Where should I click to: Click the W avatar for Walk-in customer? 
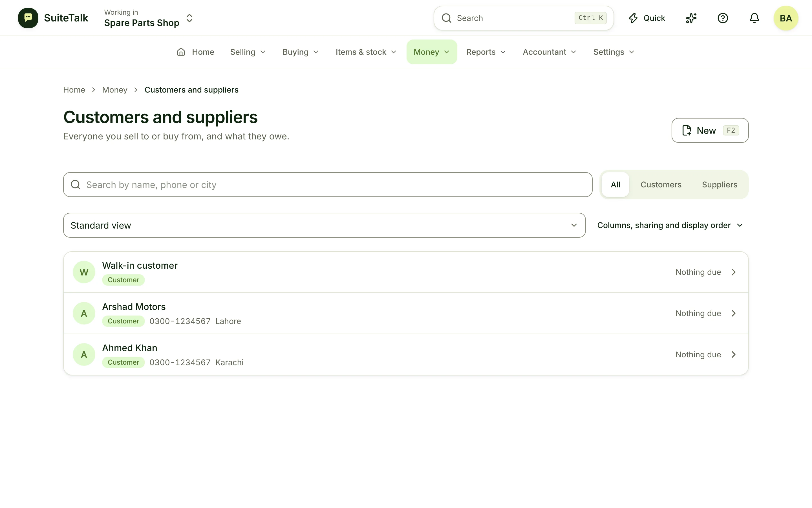tap(84, 272)
